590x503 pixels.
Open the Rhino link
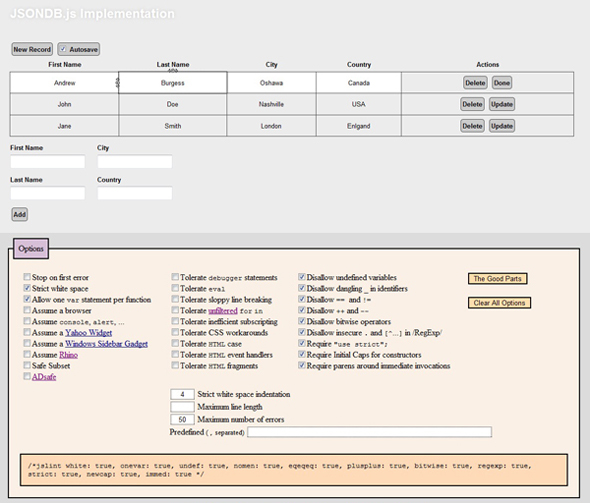tap(68, 355)
